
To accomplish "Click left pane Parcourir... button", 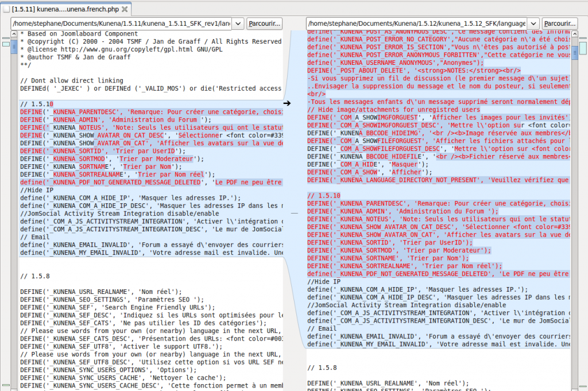I will tap(264, 24).
